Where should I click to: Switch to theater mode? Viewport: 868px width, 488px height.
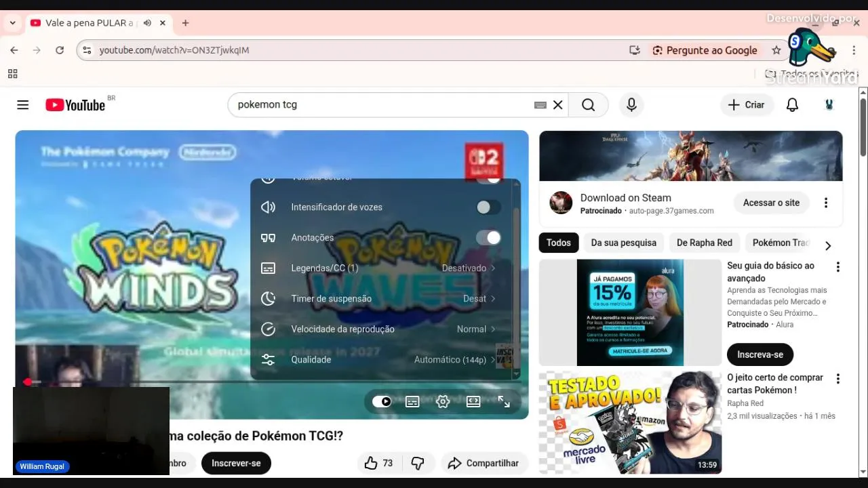[473, 401]
